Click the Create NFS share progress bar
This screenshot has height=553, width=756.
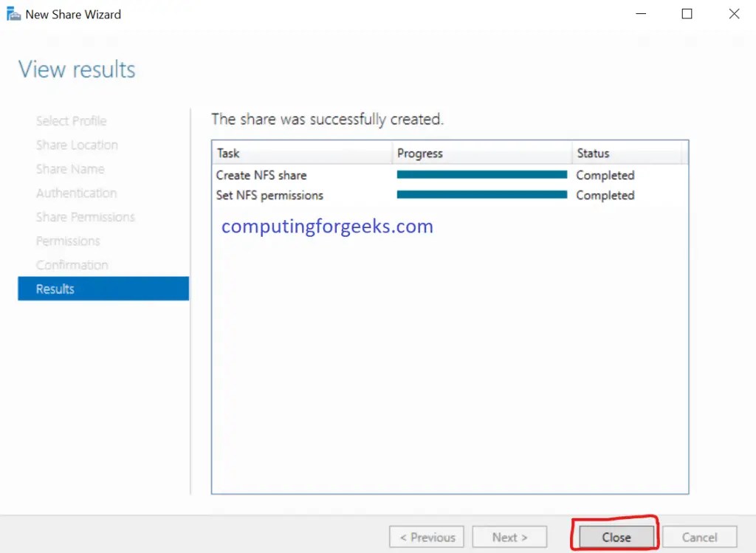coord(481,175)
